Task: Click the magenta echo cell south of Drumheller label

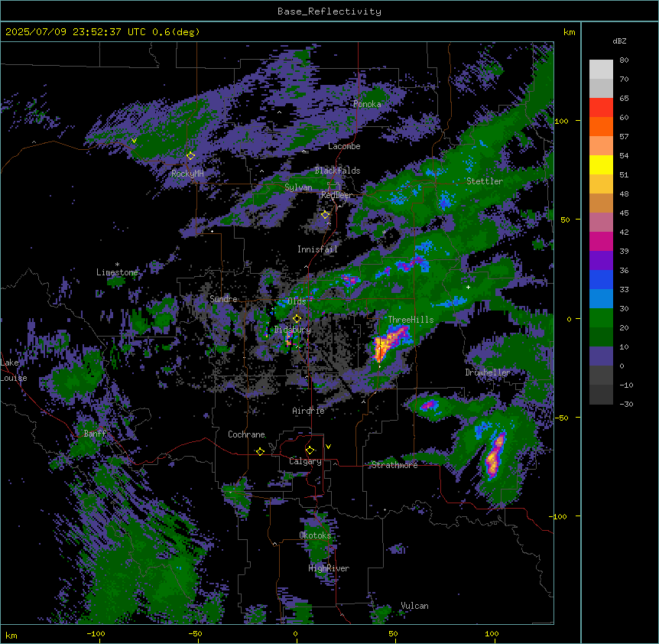Action: [x=430, y=405]
